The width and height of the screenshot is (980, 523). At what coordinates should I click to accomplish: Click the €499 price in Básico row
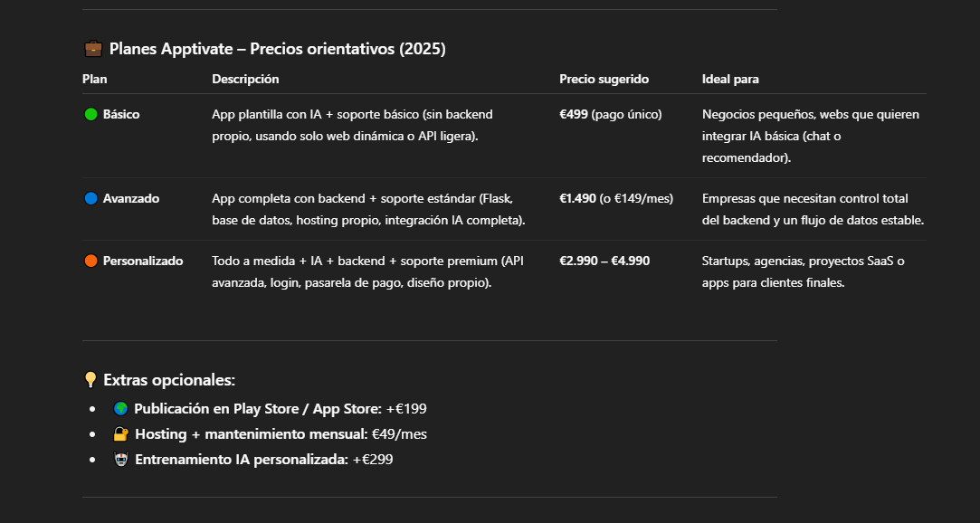click(574, 115)
